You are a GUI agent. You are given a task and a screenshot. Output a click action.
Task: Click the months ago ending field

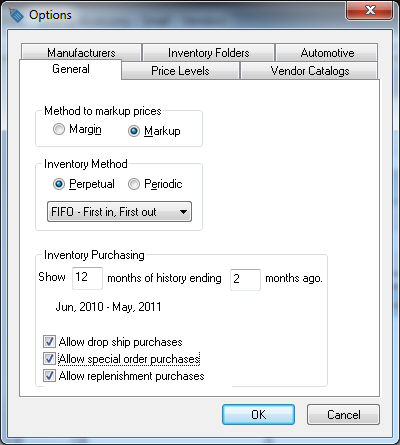[245, 279]
